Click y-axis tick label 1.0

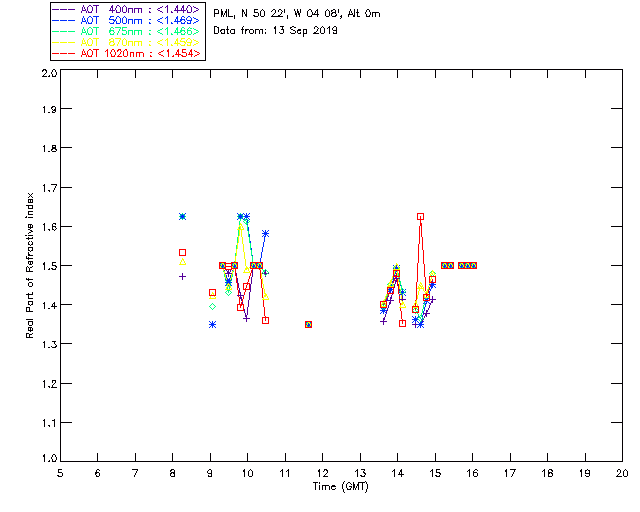click(49, 458)
